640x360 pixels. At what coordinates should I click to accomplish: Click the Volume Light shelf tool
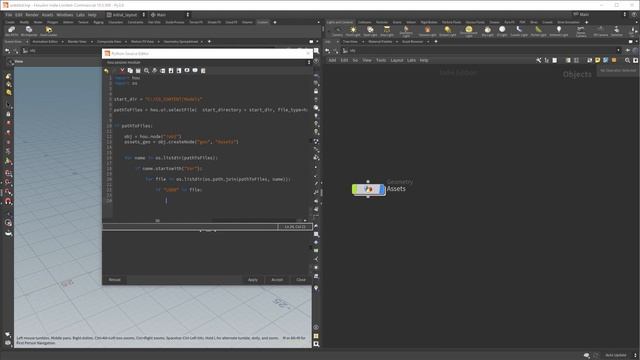427,31
